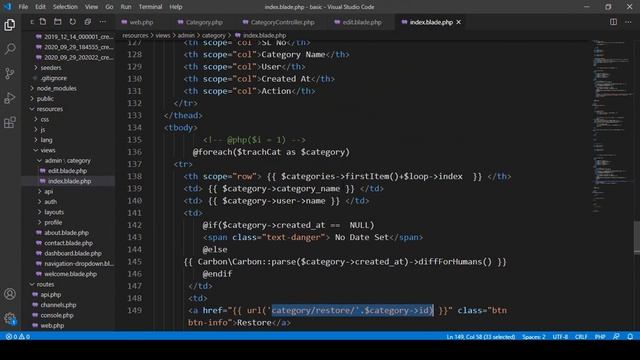Open welcome.blade.php from explorer
Viewport: 640px width, 360px height.
tap(70, 274)
